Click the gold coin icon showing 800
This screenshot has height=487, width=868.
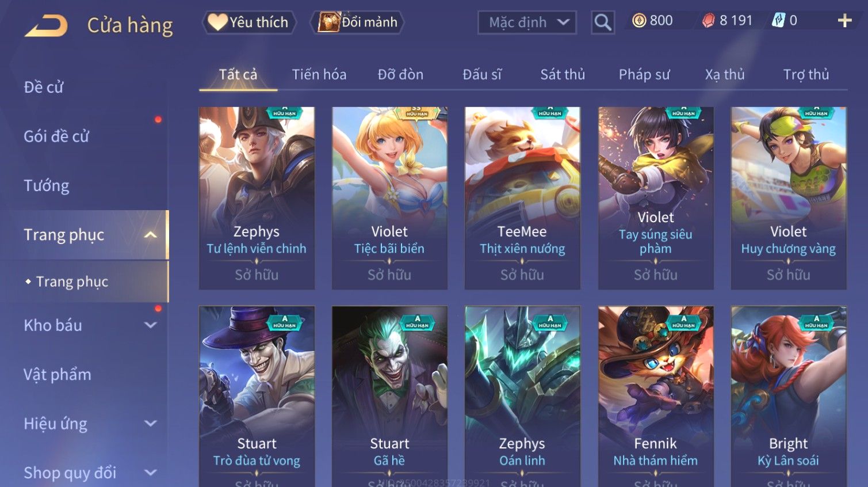[639, 21]
